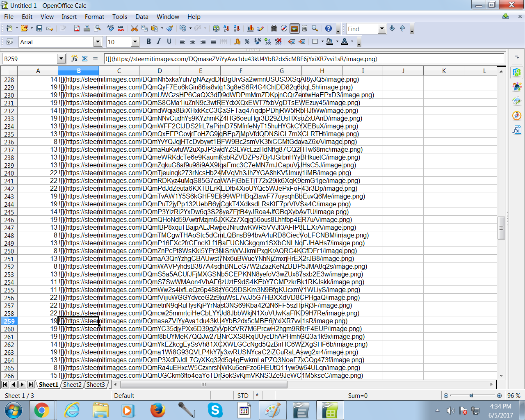Delete a decimal place
Viewport: 525px width, 420px height.
pos(278,41)
